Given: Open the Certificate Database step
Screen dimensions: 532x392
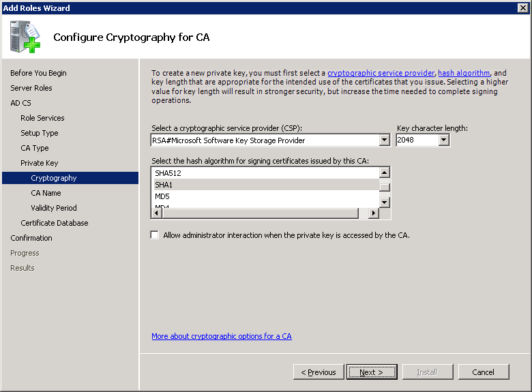Looking at the screenshot, I should pos(55,223).
